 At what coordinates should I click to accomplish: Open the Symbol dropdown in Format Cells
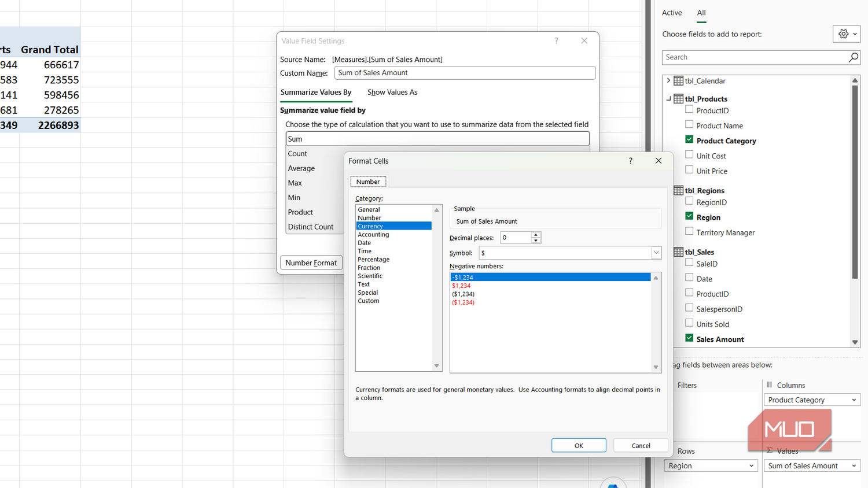click(x=656, y=253)
